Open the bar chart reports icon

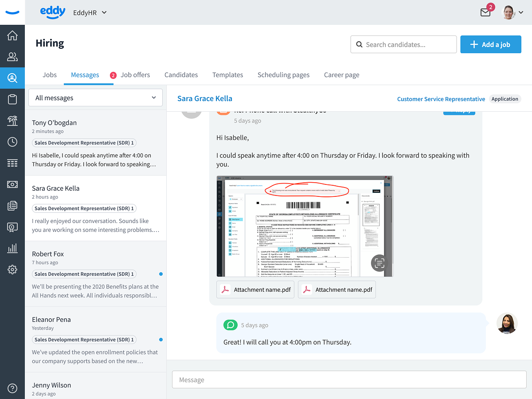pos(12,248)
